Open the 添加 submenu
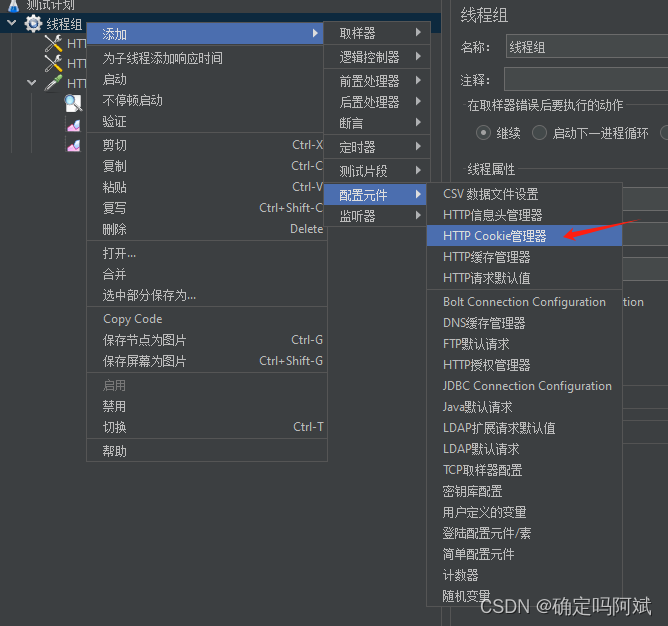 pyautogui.click(x=206, y=34)
